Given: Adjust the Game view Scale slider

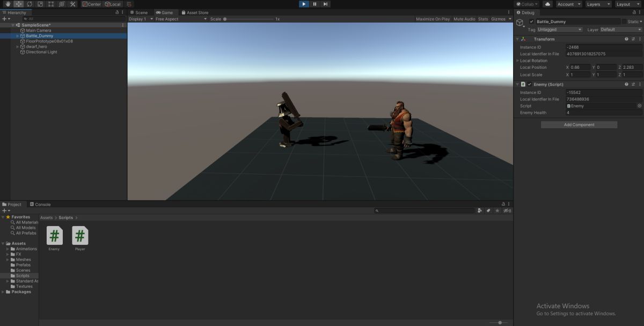Looking at the screenshot, I should pos(250,19).
